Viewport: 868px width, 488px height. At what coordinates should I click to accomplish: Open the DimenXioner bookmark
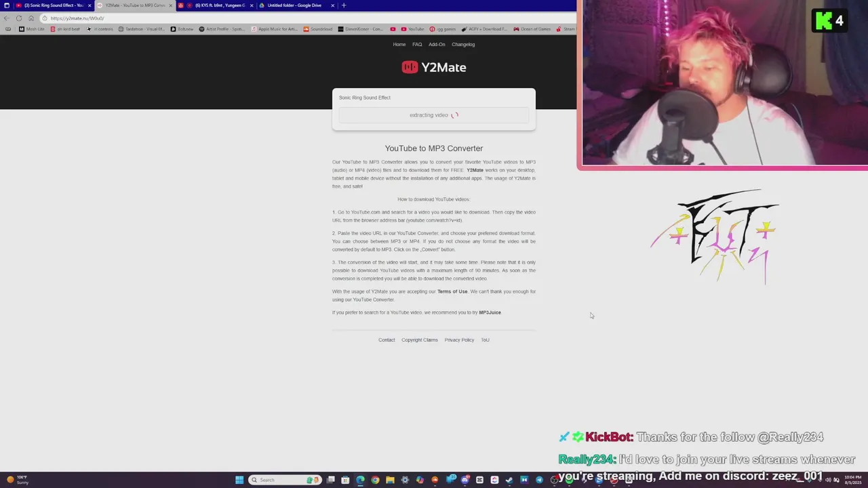[361, 29]
